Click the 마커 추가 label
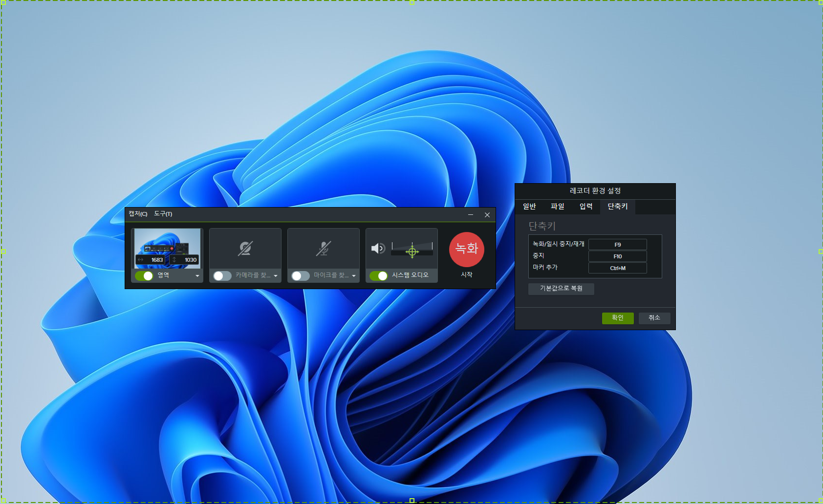Screen dimensions: 823x504 [545, 267]
